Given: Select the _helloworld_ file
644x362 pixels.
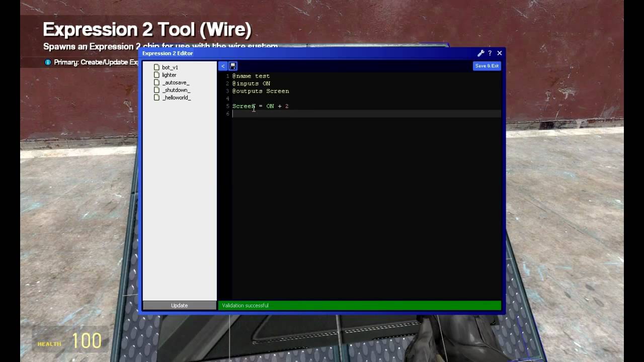Looking at the screenshot, I should [x=177, y=98].
